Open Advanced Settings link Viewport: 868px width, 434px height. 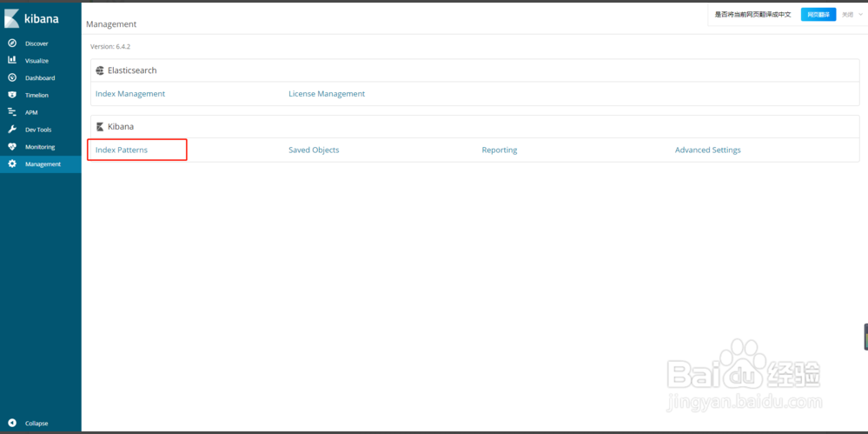point(707,150)
